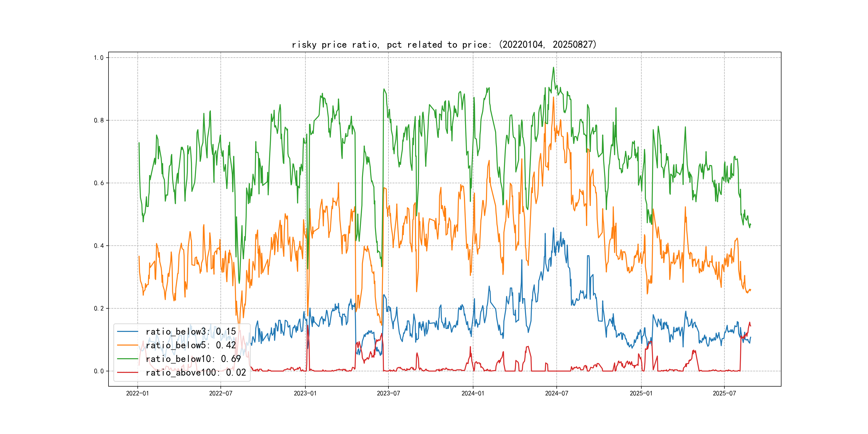The width and height of the screenshot is (868, 434).
Task: Click the 0.6 y-axis tick label
Action: click(x=99, y=183)
